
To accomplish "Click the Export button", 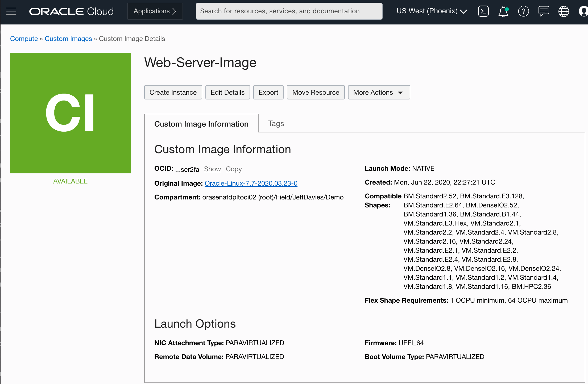I will pyautogui.click(x=268, y=93).
